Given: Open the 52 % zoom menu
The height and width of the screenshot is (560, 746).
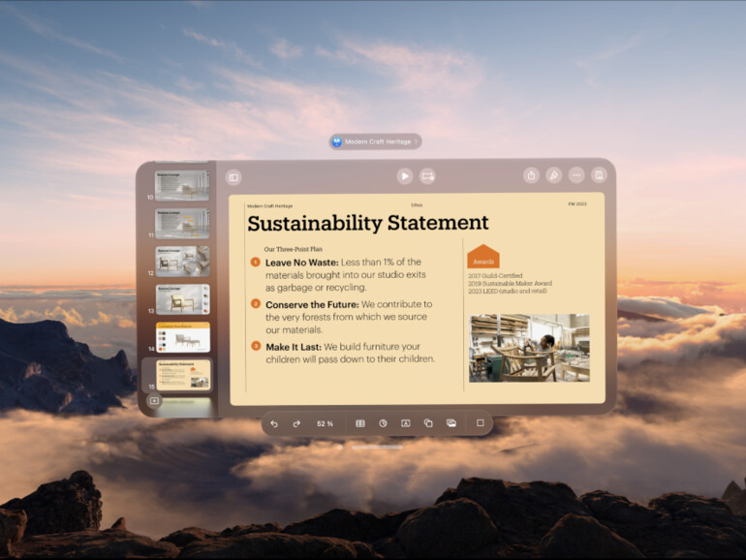Looking at the screenshot, I should click(325, 423).
